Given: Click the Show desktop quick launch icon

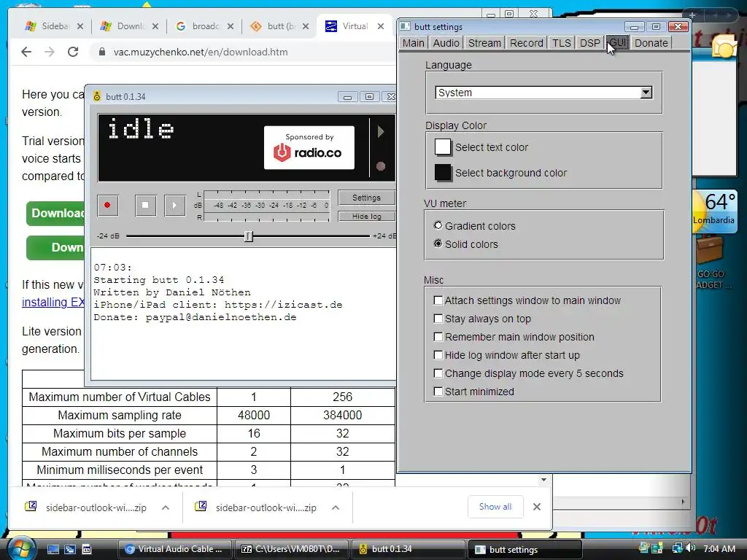Looking at the screenshot, I should point(53,549).
